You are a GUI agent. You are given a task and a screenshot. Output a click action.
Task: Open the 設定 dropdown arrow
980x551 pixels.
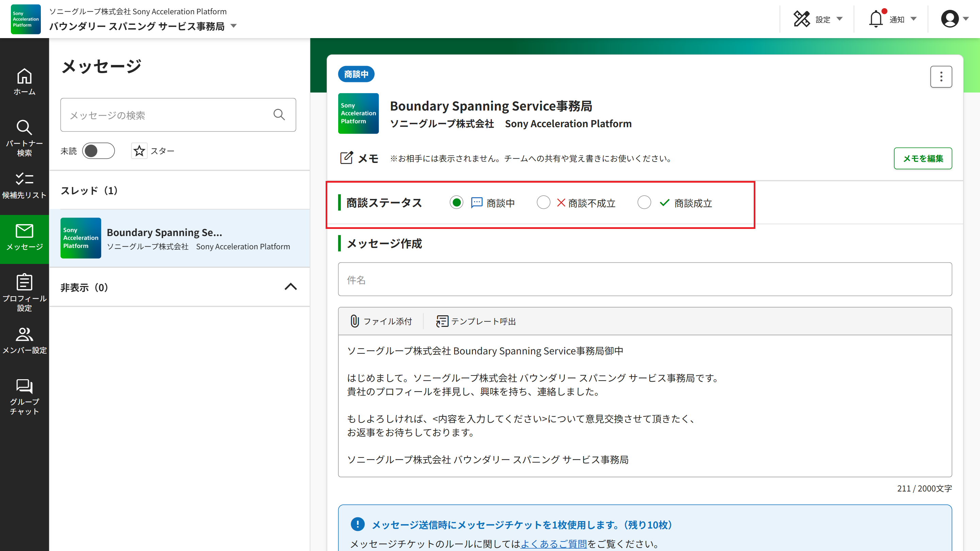coord(839,19)
